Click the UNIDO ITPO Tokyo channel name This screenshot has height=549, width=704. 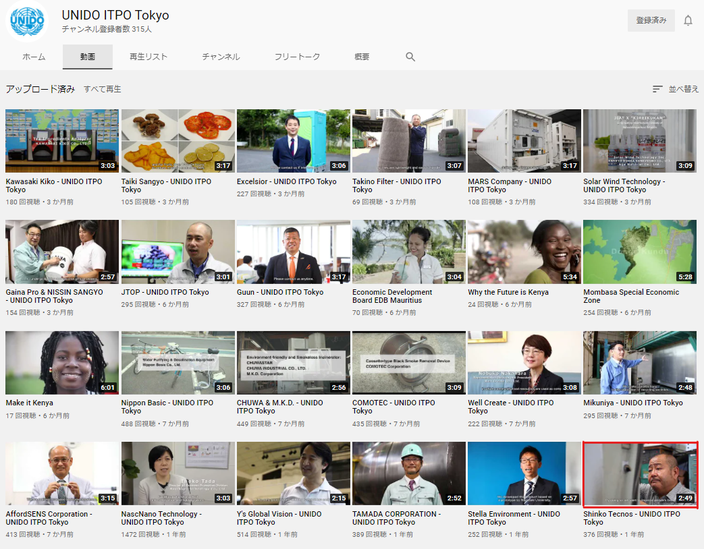click(115, 15)
